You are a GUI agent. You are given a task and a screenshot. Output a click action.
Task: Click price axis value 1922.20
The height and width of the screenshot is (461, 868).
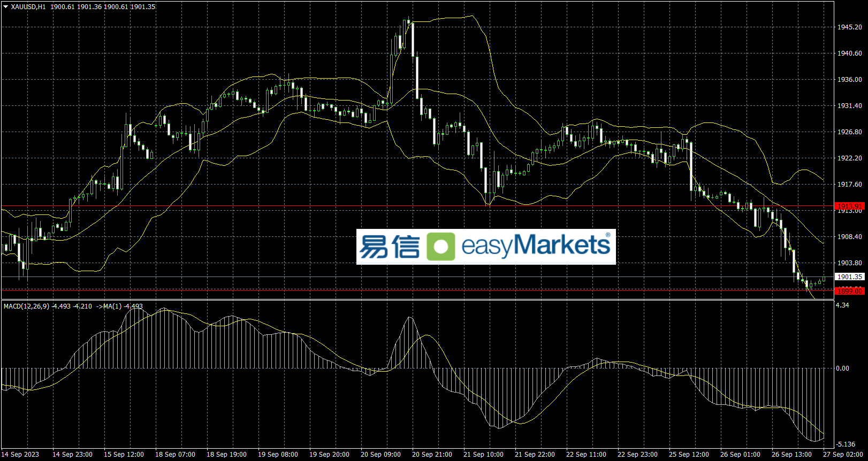[x=850, y=158]
